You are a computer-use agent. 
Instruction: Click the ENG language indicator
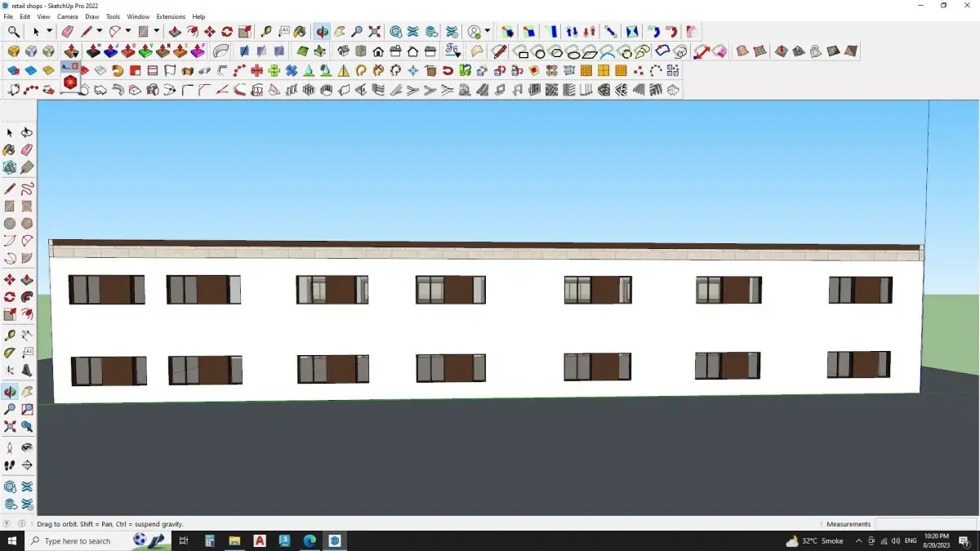pos(910,540)
